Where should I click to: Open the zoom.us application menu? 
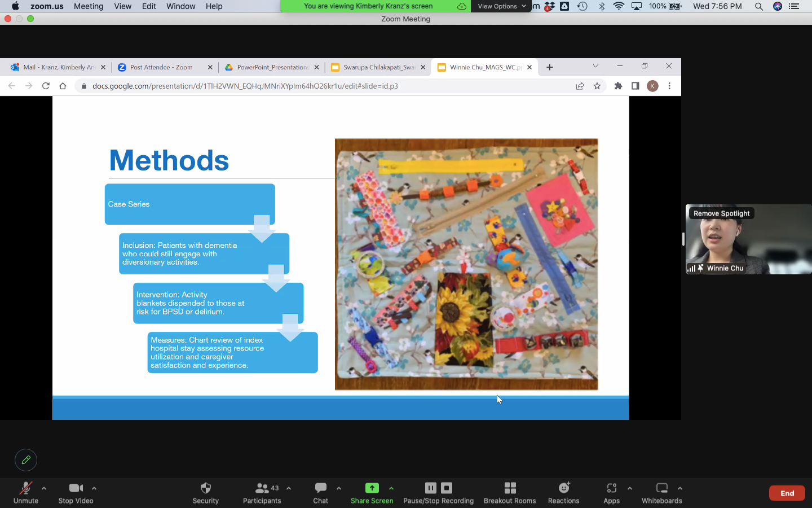point(47,6)
